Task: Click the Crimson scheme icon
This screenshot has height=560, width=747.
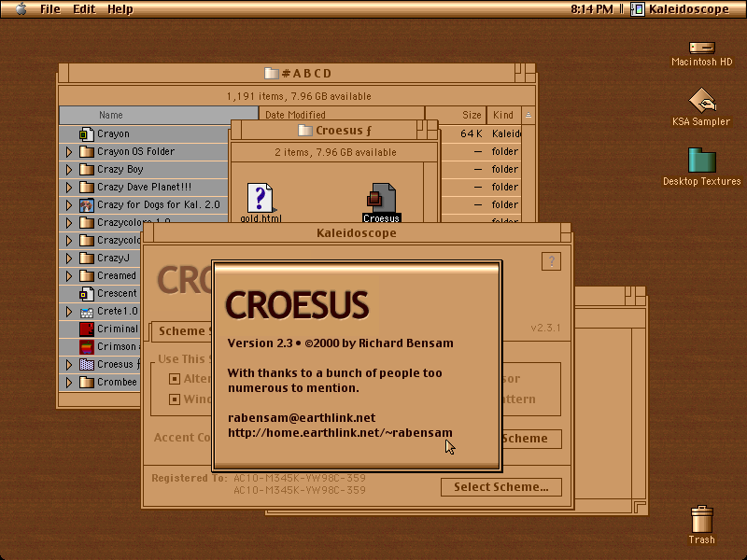Action: point(86,346)
